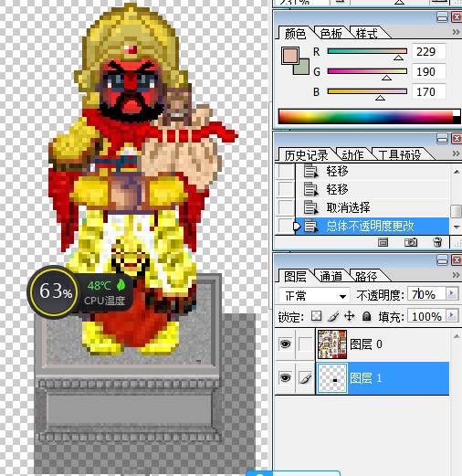Open the layers panel flyout menu
Image resolution: width=462 pixels, height=476 pixels.
[x=456, y=275]
